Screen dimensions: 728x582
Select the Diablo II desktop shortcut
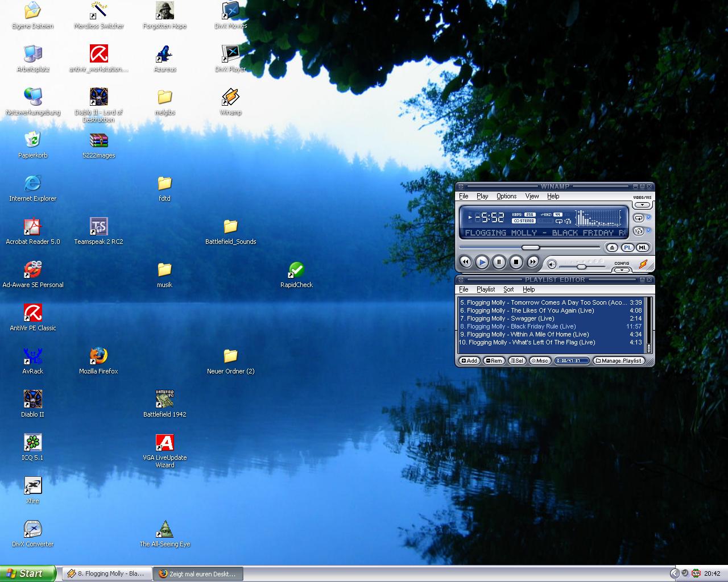pos(33,404)
